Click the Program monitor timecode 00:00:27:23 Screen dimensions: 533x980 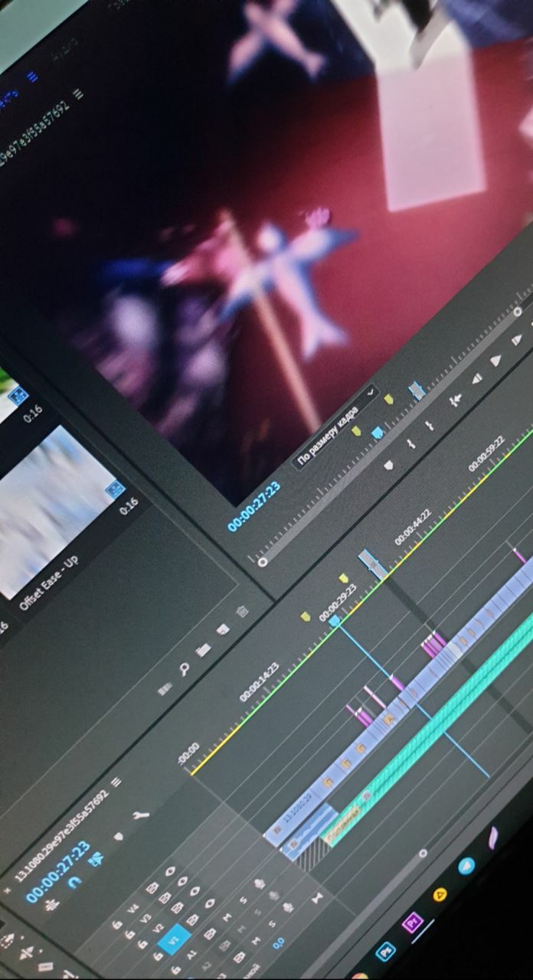[x=253, y=506]
